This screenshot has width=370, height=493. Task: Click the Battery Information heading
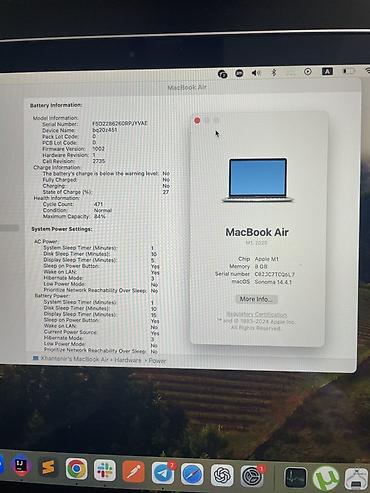point(56,105)
